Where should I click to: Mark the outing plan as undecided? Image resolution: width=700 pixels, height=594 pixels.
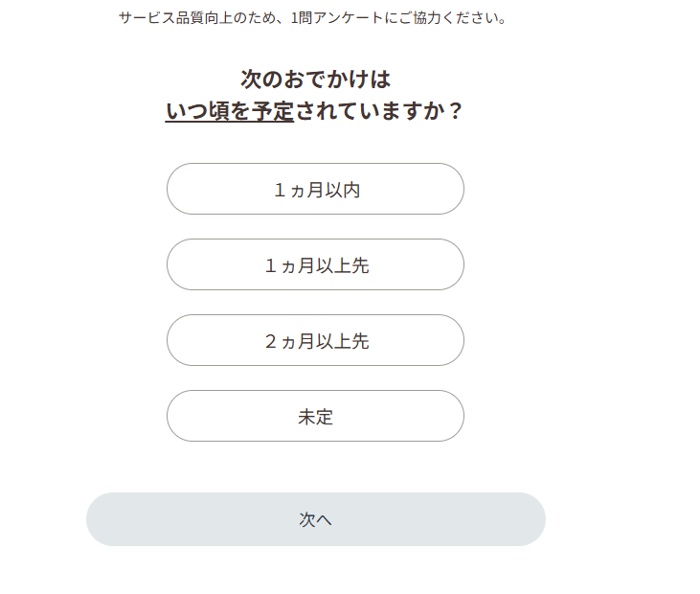[315, 417]
